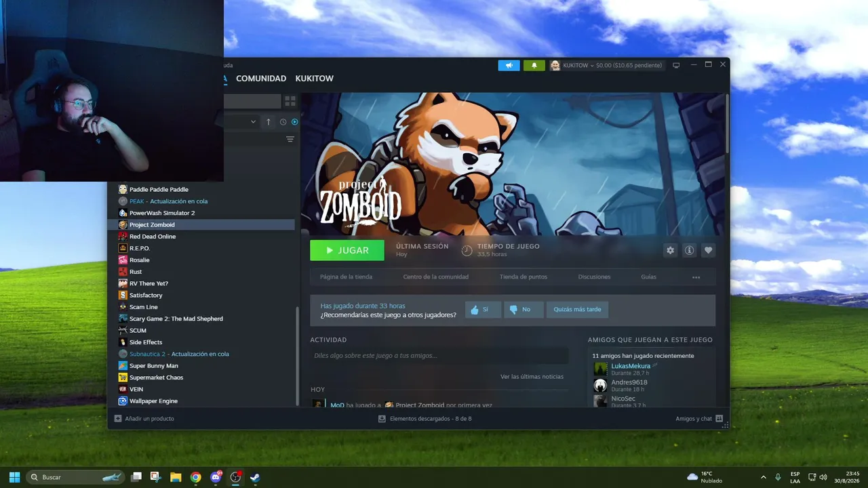Click the sort ascending arrow icon

[x=269, y=122]
